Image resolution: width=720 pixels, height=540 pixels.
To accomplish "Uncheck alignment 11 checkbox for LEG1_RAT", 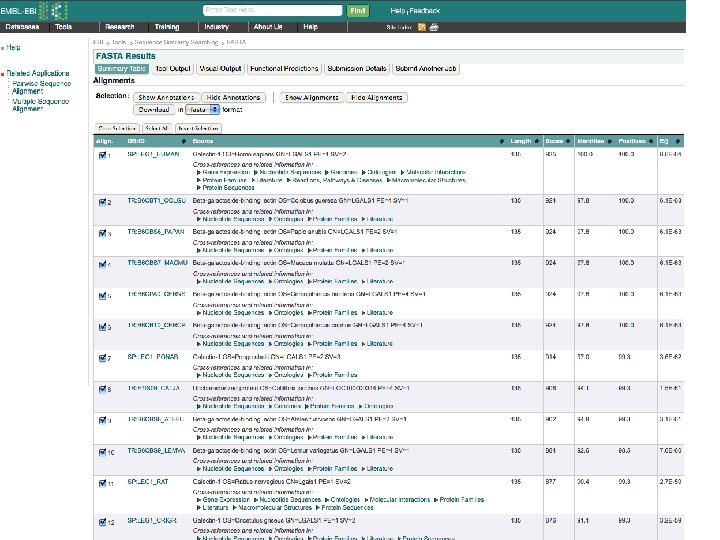I will click(x=102, y=483).
